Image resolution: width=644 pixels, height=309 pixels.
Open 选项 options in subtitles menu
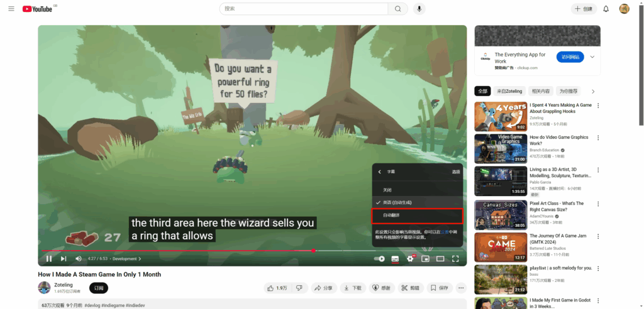pos(456,172)
